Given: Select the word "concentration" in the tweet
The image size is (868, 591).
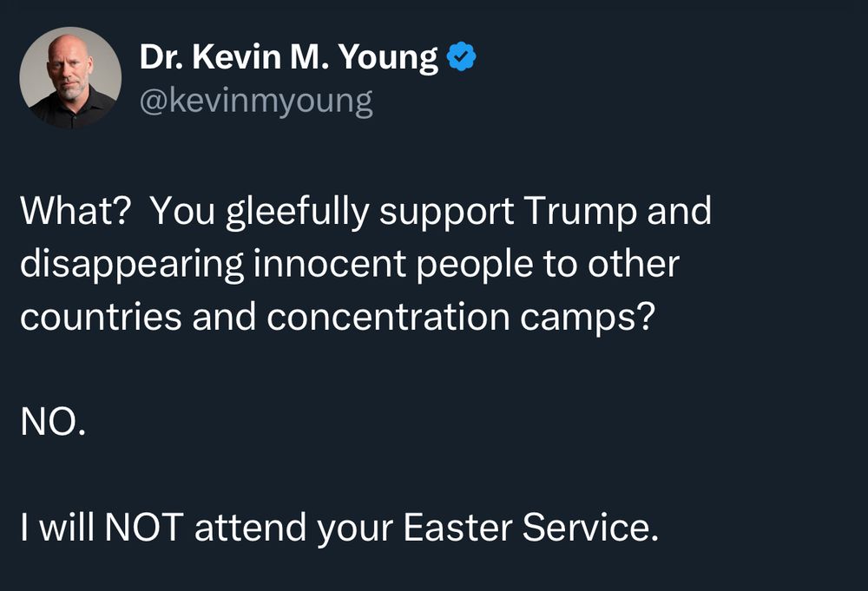Looking at the screenshot, I should pyautogui.click(x=388, y=317).
